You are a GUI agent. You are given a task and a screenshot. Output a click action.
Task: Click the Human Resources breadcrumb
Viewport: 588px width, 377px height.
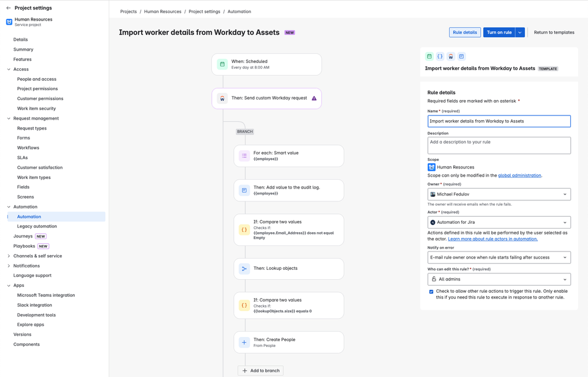coord(162,12)
